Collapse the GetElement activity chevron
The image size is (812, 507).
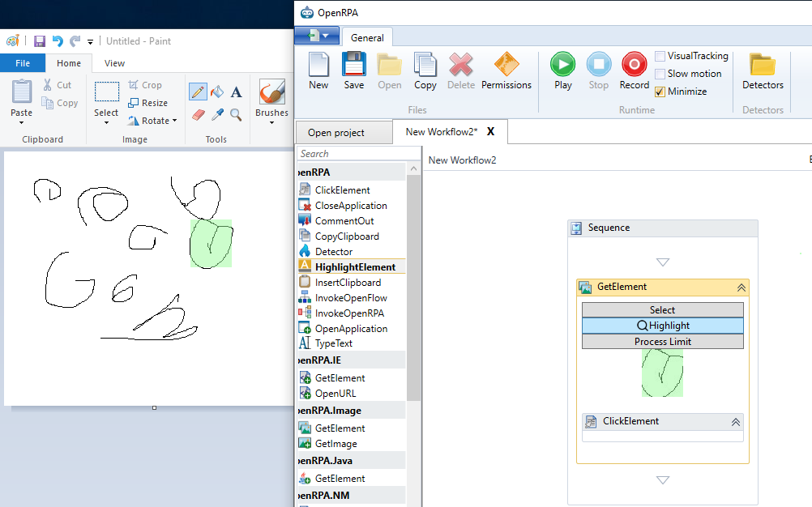coord(741,288)
